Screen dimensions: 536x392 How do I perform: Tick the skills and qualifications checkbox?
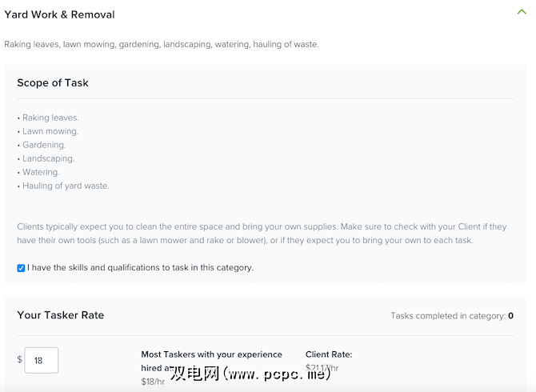[21, 268]
